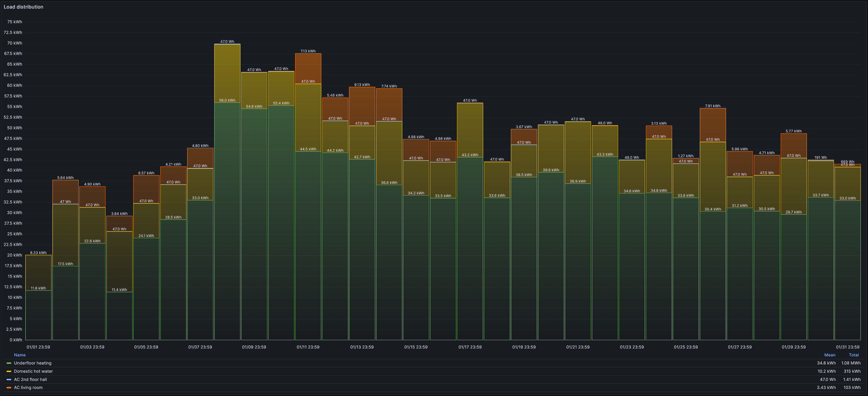Sort legend by Name column header
868x396 pixels.
[x=20, y=355]
